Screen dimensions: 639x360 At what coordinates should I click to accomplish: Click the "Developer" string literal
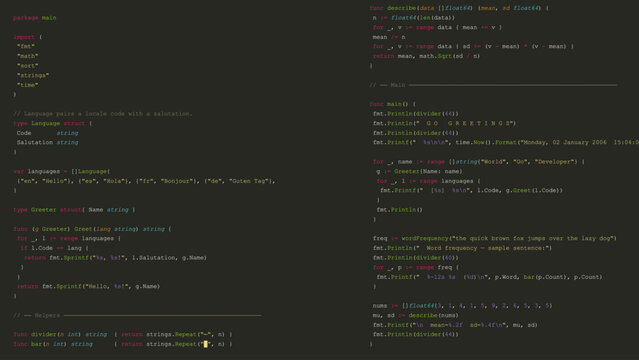(x=556, y=162)
